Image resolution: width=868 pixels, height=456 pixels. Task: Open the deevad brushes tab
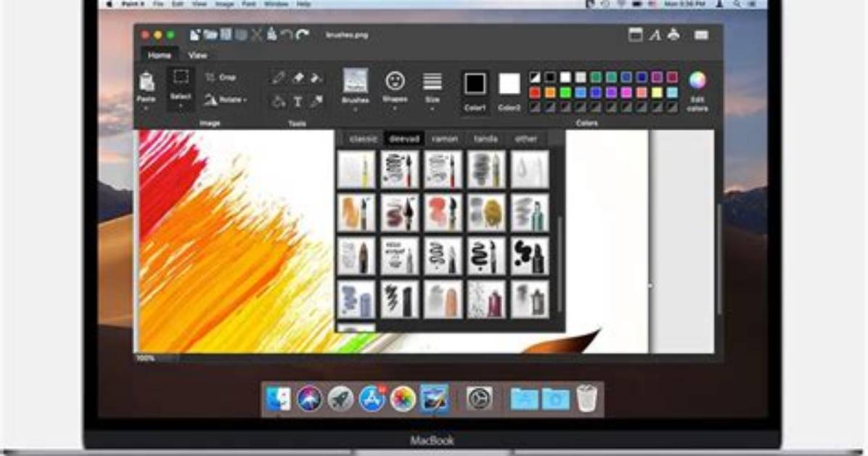point(404,139)
